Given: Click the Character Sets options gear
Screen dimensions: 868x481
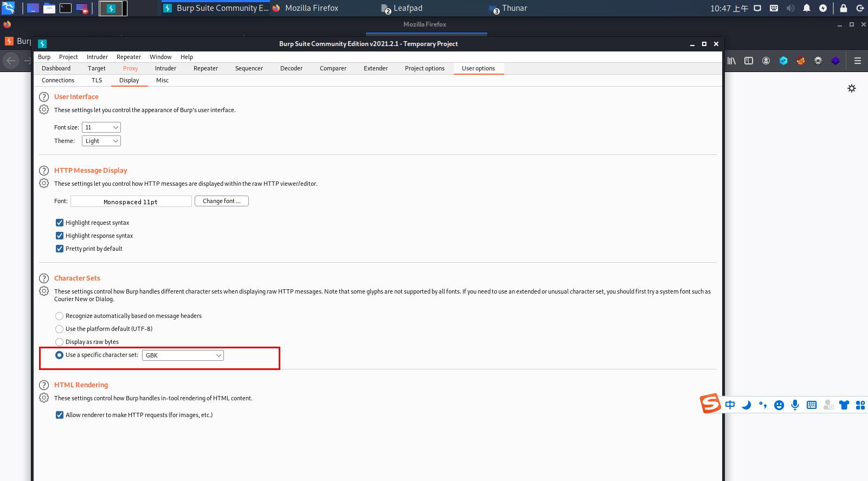Looking at the screenshot, I should [44, 291].
